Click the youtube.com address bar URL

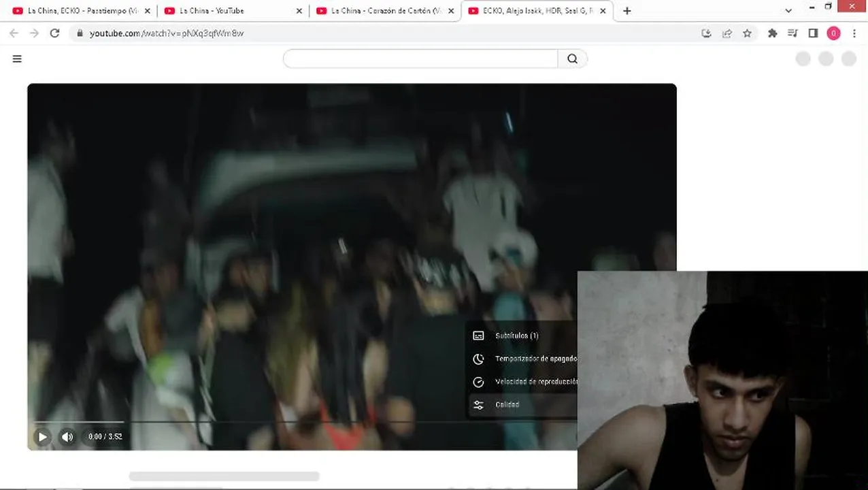click(166, 33)
